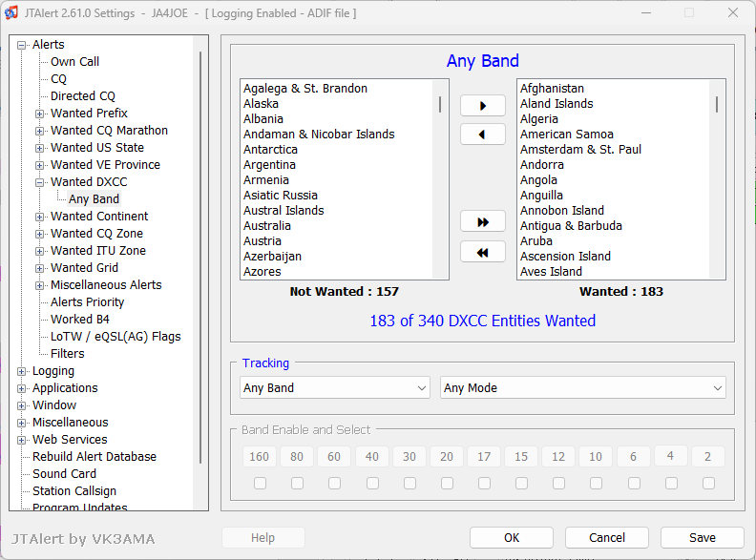Open the Any Mode tracking dropdown
This screenshot has height=560, width=756.
click(583, 388)
